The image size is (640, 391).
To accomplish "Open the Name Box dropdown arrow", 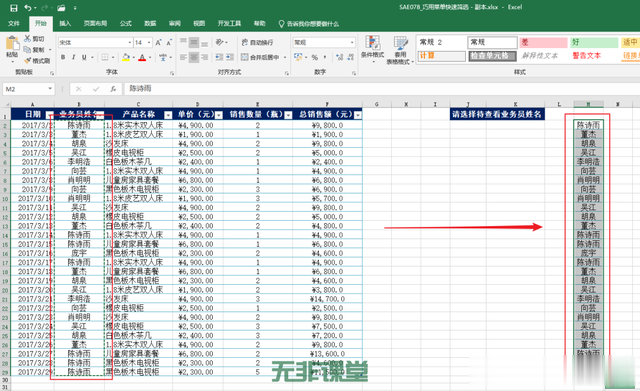I will coord(50,89).
